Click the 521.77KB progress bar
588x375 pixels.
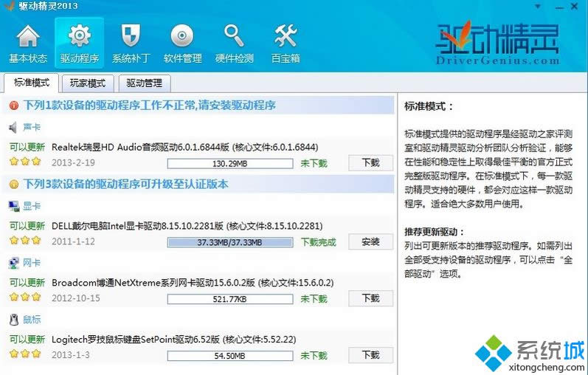[x=230, y=299]
